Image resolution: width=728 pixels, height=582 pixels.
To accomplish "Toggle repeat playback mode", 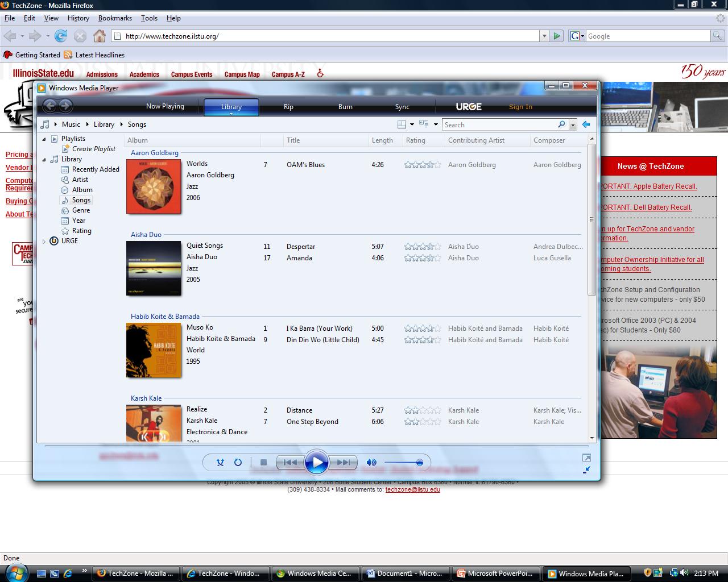I will (238, 463).
